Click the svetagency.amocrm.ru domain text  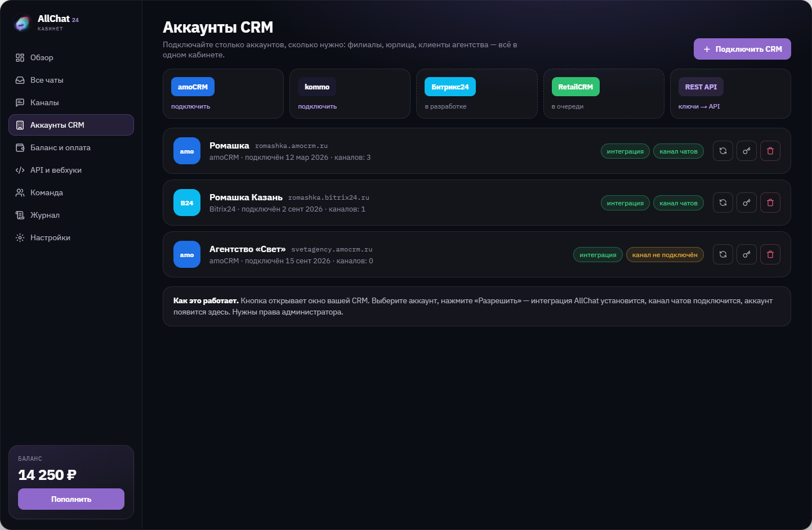click(x=332, y=249)
